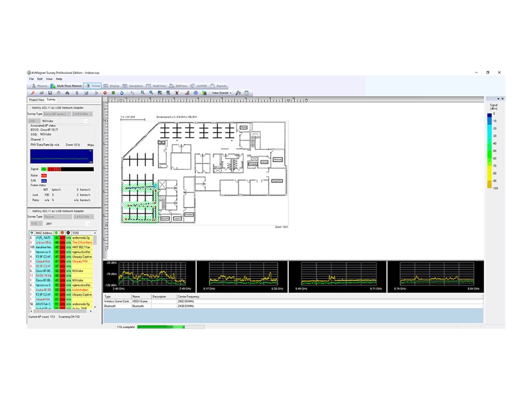Switch to the AirWISE module
532x399 pixels.
coord(199,86)
